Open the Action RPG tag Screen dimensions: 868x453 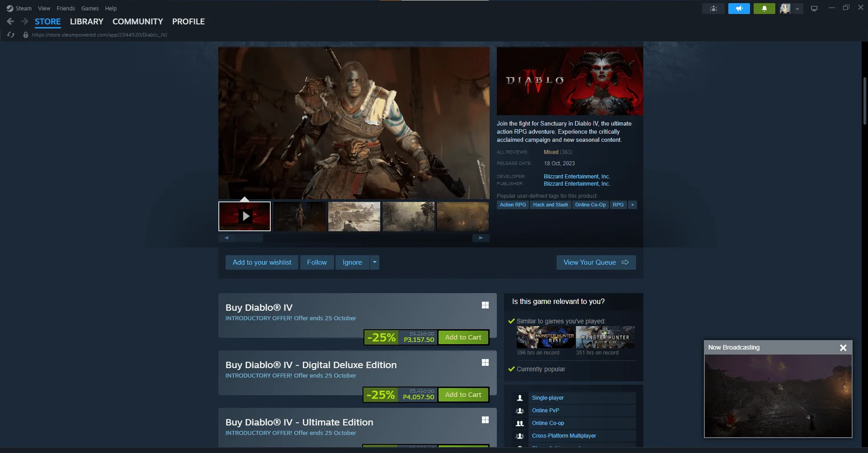[x=513, y=205]
